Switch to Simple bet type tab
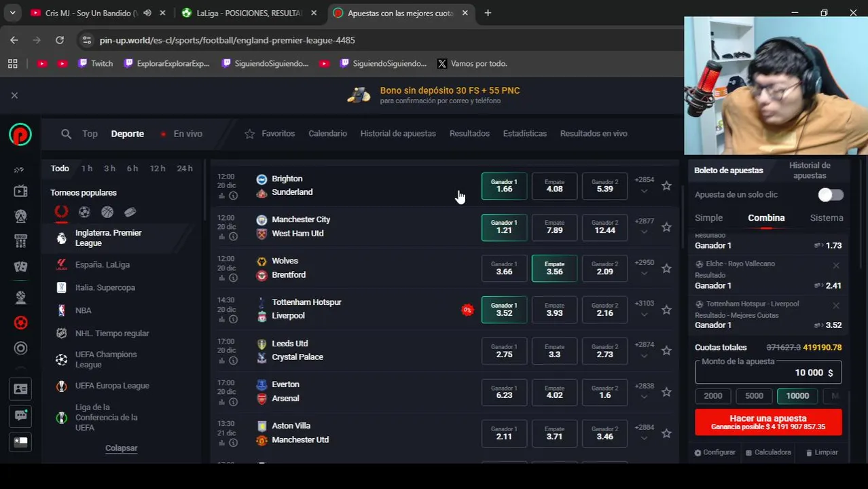The height and width of the screenshot is (489, 868). click(x=708, y=218)
